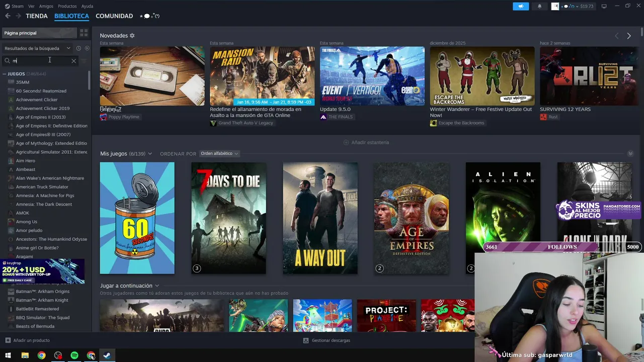Sort by recent activity clock icon
Image resolution: width=644 pixels, height=362 pixels.
tap(78, 48)
